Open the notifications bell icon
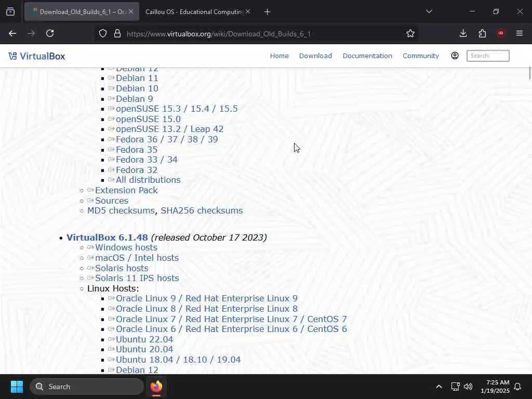Image resolution: width=532 pixels, height=399 pixels. [x=518, y=387]
